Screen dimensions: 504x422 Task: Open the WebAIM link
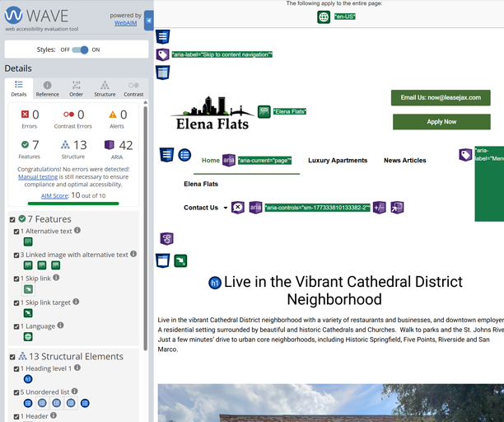126,23
